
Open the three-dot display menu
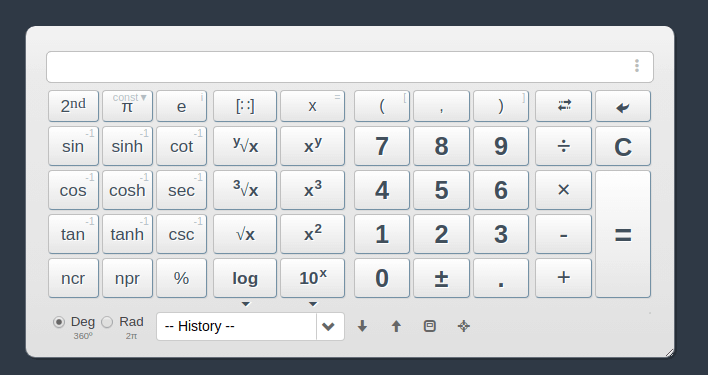tap(637, 66)
